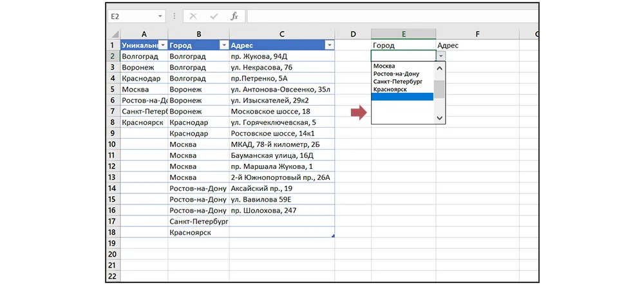Screen dimensions: 644x285
Task: Pick Ростов-на-Дону from the dropdown list
Action: pyautogui.click(x=396, y=74)
